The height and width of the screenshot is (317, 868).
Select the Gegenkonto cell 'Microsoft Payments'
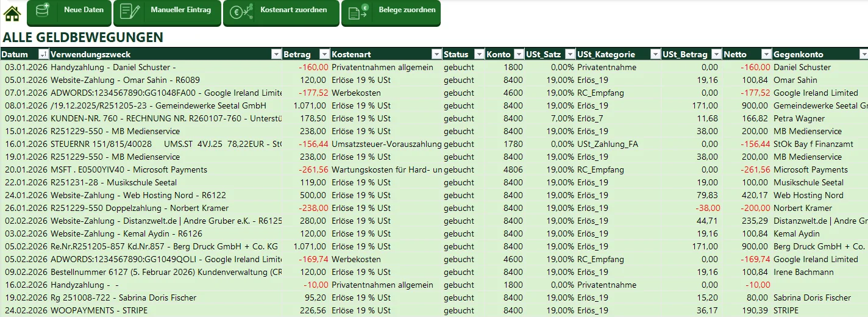[820, 169]
